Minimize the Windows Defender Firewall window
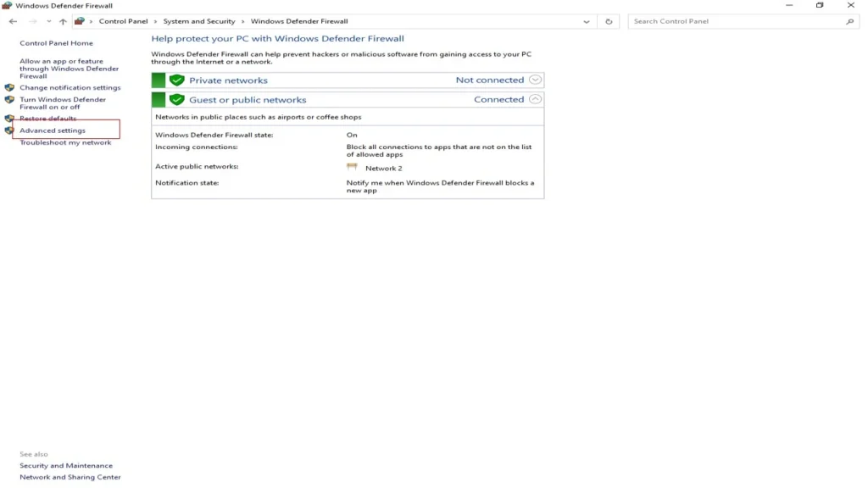Viewport: 868px width, 488px height. pos(789,6)
